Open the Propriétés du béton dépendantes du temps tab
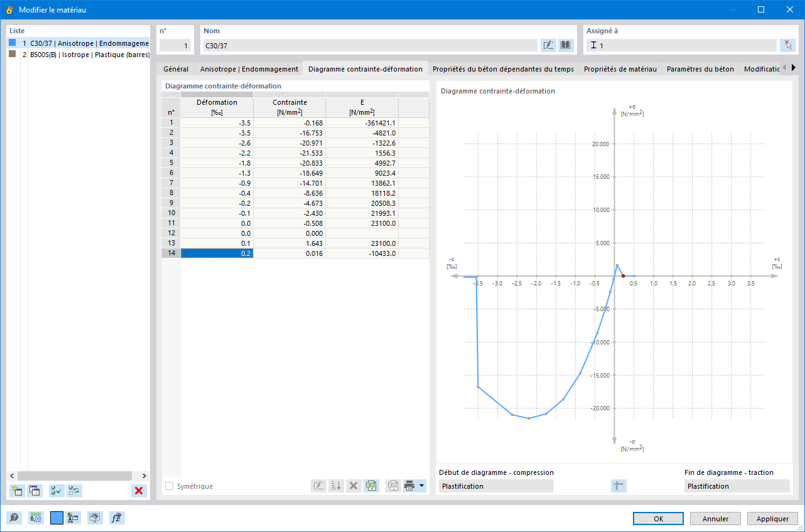The height and width of the screenshot is (532, 805). pos(503,69)
